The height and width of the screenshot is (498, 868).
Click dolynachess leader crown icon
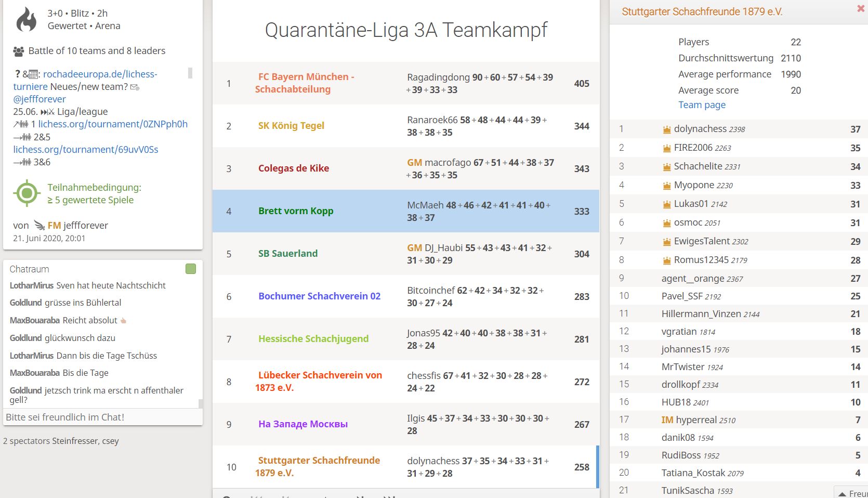[667, 129]
